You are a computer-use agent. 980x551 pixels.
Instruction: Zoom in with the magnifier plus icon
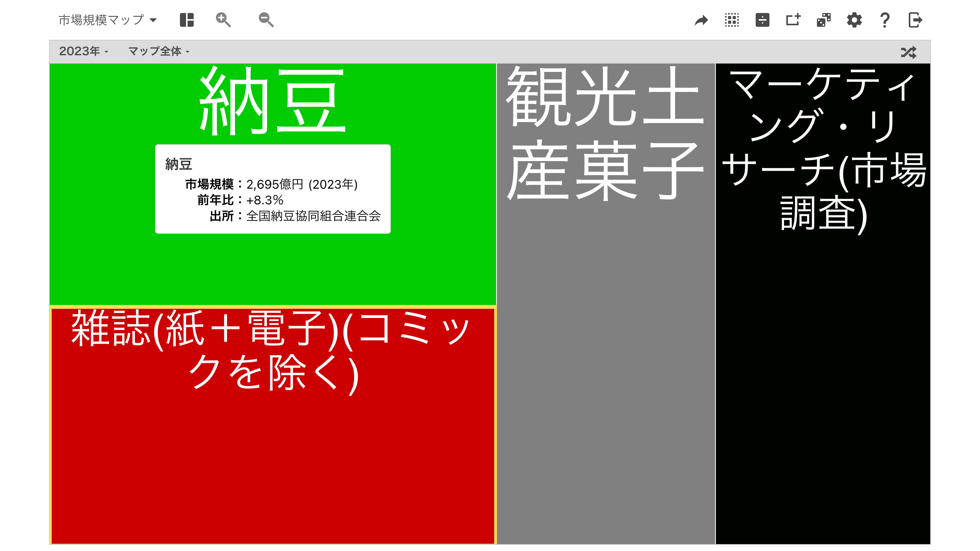coord(223,20)
